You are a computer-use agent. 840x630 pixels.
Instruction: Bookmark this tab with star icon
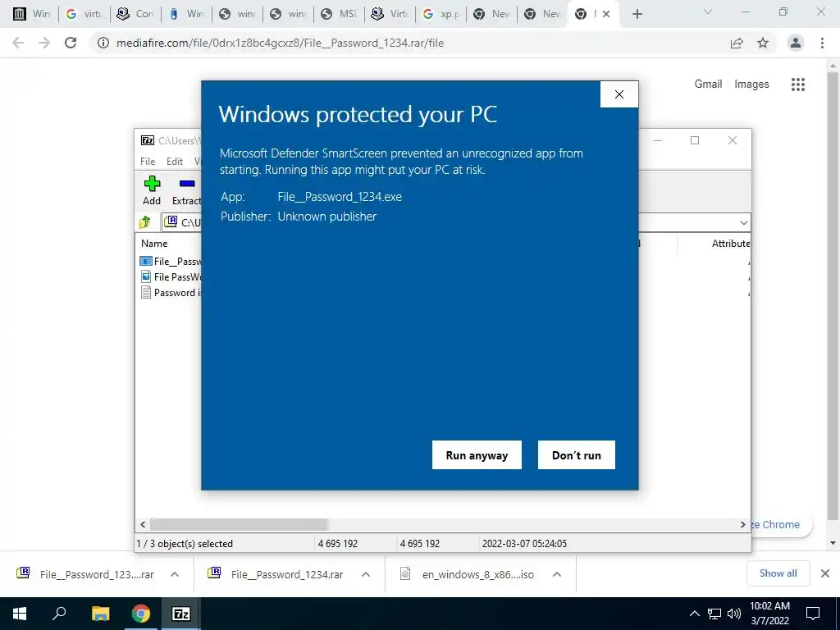(x=763, y=43)
